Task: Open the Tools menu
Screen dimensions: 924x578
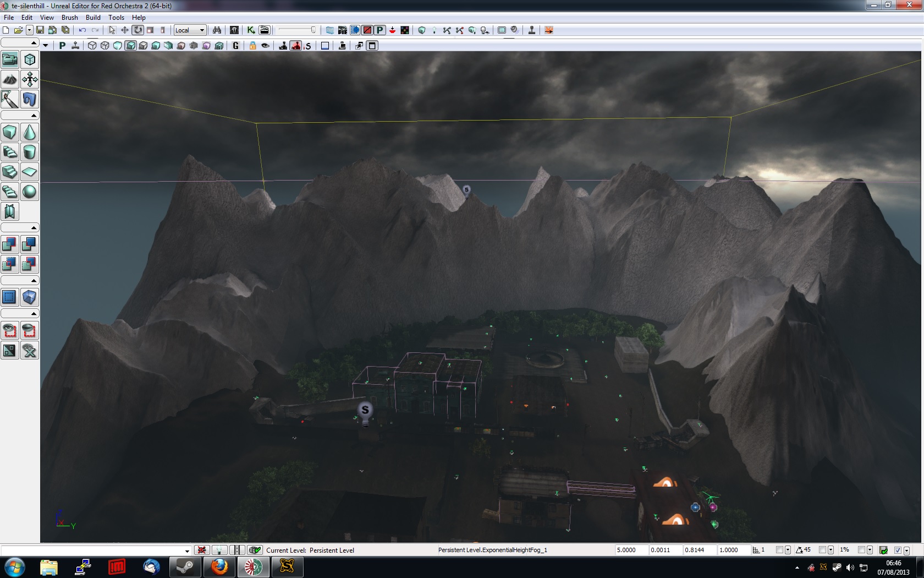Action: point(116,18)
